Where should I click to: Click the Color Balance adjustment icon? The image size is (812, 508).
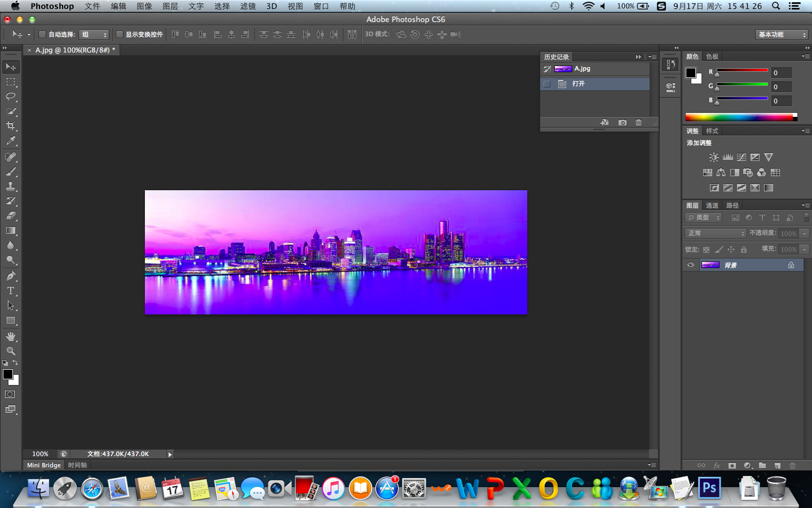point(721,173)
